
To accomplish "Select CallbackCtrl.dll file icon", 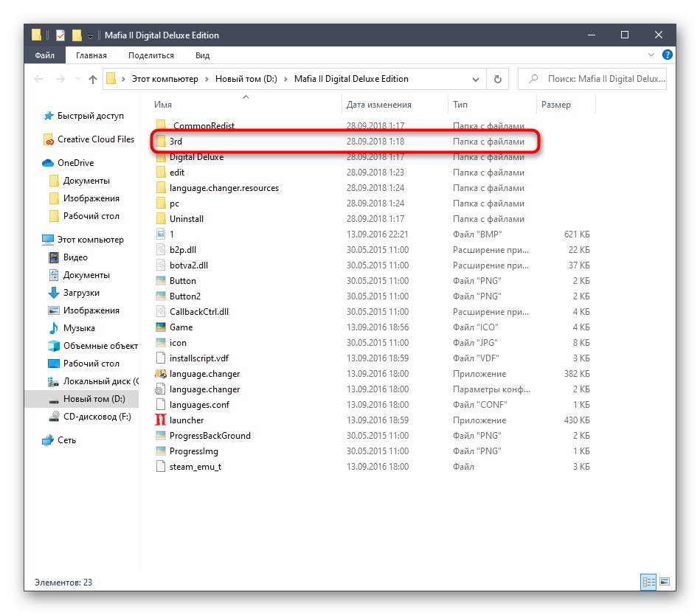I will [161, 311].
